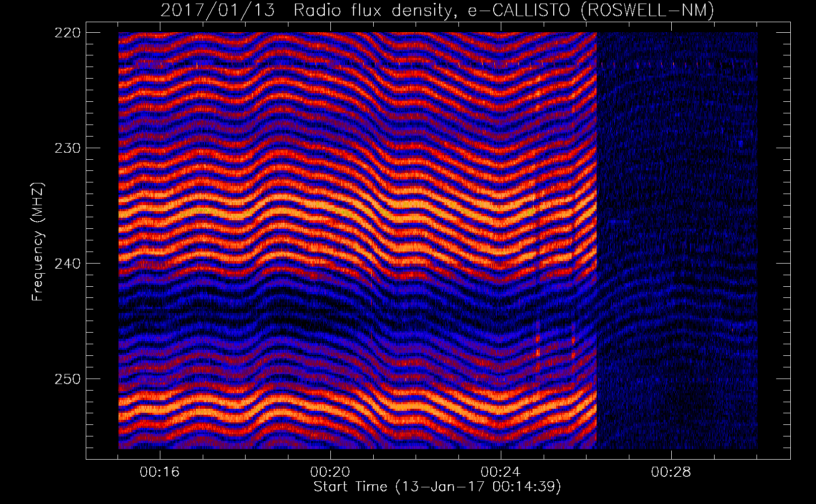Click the "Frequency (MHZ)" axis title
This screenshot has height=504, width=816.
click(38, 242)
